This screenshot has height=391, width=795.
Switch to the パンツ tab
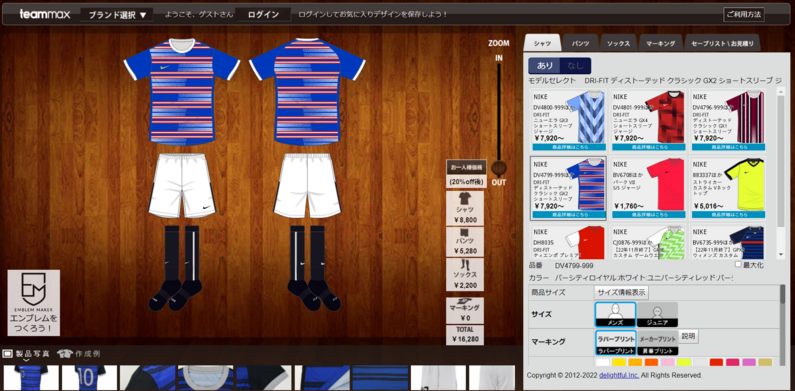pos(581,44)
